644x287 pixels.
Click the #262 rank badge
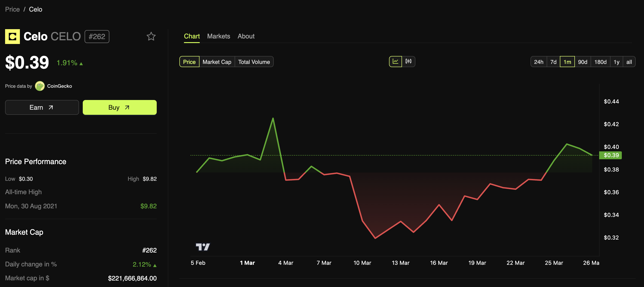(97, 37)
